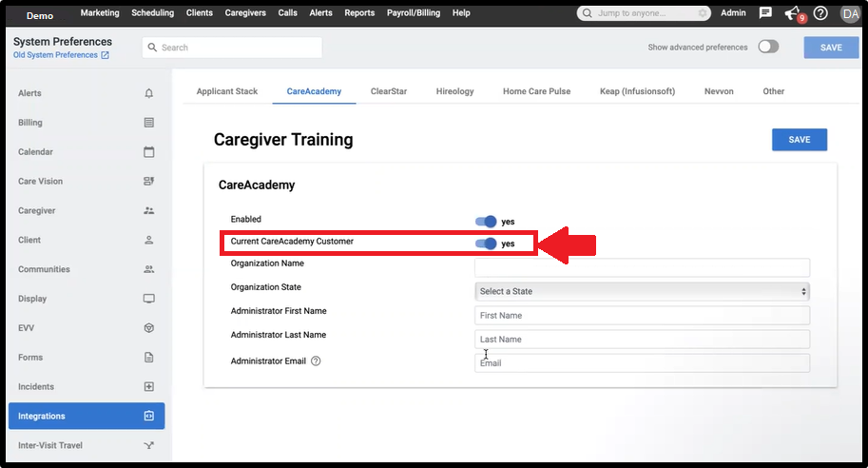Toggle Current CareAcademy Customer switch
Viewport: 868px width, 468px height.
click(486, 244)
